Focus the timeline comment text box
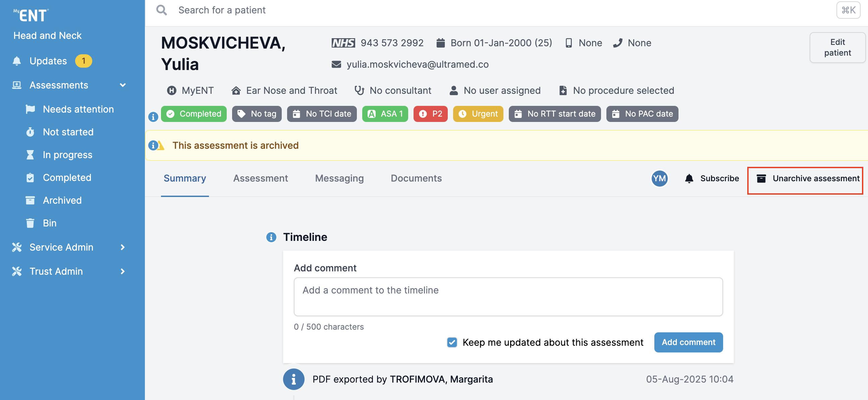Image resolution: width=868 pixels, height=400 pixels. click(508, 296)
